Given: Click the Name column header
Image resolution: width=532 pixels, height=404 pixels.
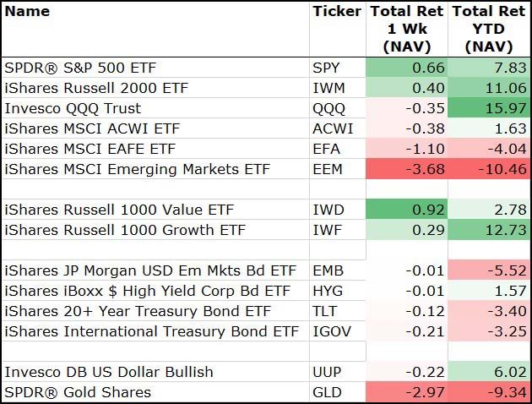Looking at the screenshot, I should click(27, 12).
